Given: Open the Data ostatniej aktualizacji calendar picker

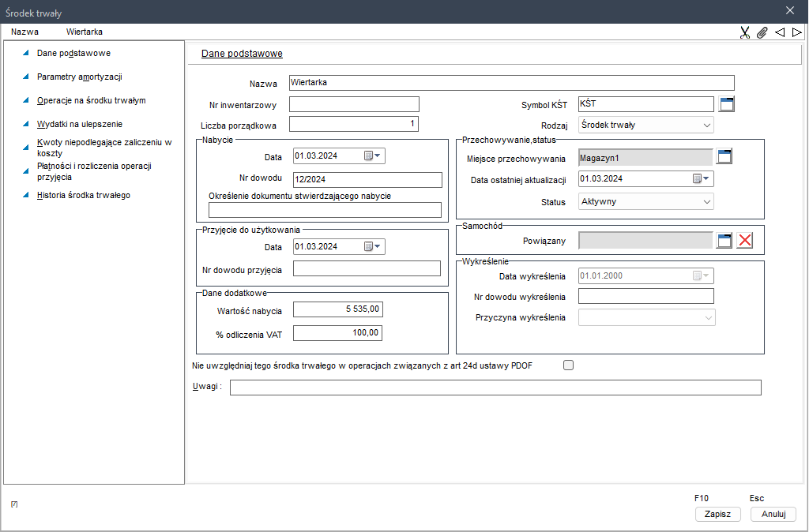Looking at the screenshot, I should coord(702,179).
